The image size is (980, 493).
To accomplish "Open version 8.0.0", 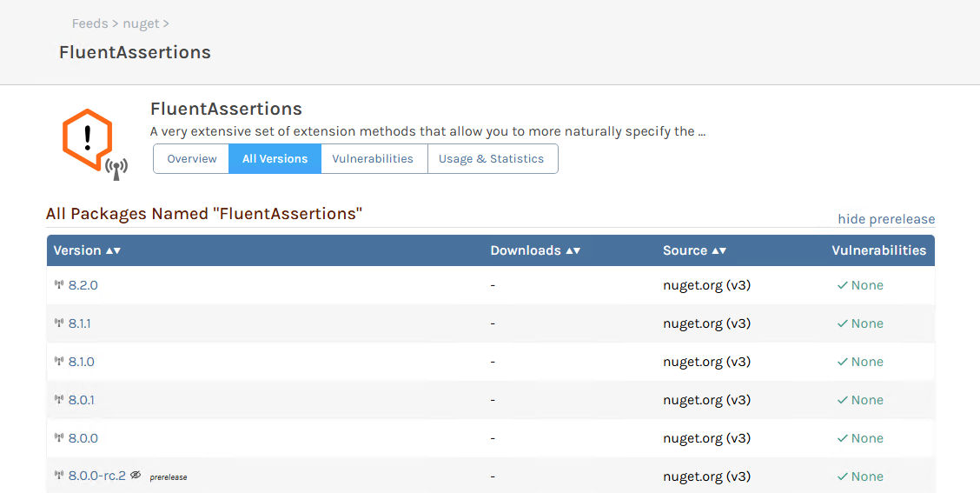I will point(83,438).
